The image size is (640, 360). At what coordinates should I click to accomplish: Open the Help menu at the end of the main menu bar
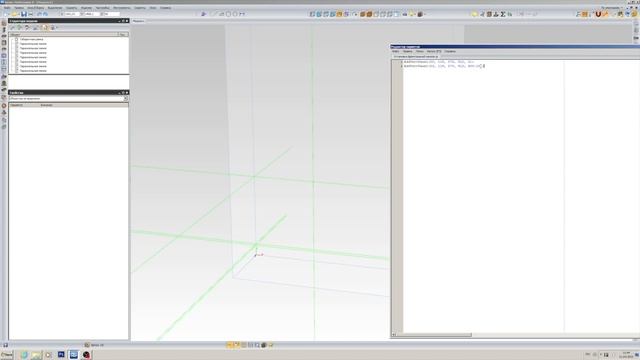tap(166, 8)
